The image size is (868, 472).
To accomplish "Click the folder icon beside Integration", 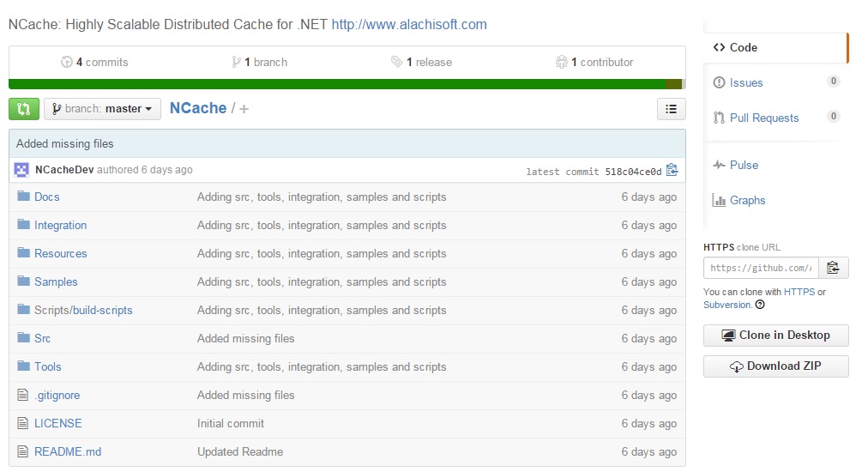I will click(23, 224).
